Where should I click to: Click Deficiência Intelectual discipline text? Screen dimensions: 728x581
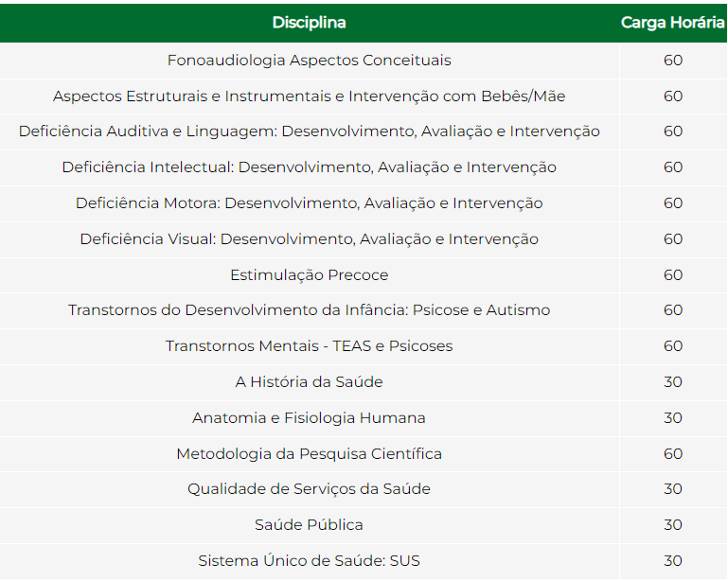click(310, 167)
